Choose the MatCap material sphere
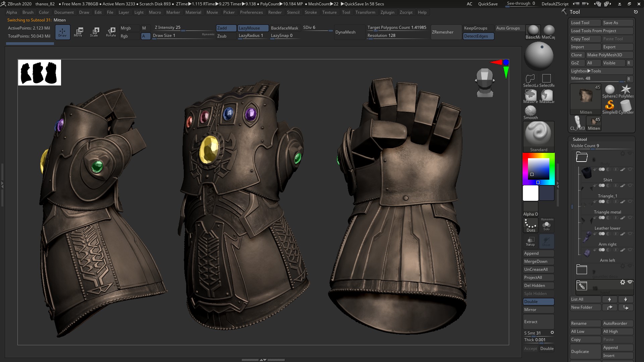Screen dimensions: 644x362 tap(548, 32)
